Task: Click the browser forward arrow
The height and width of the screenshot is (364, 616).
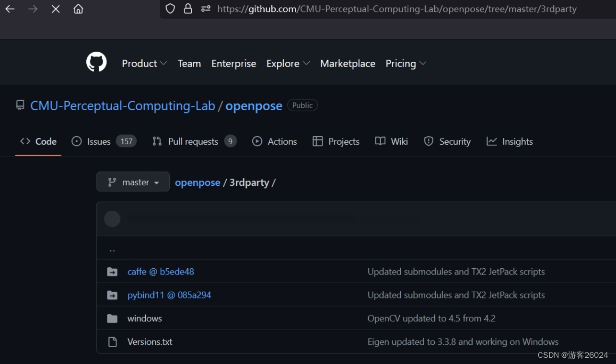Action: (x=33, y=9)
